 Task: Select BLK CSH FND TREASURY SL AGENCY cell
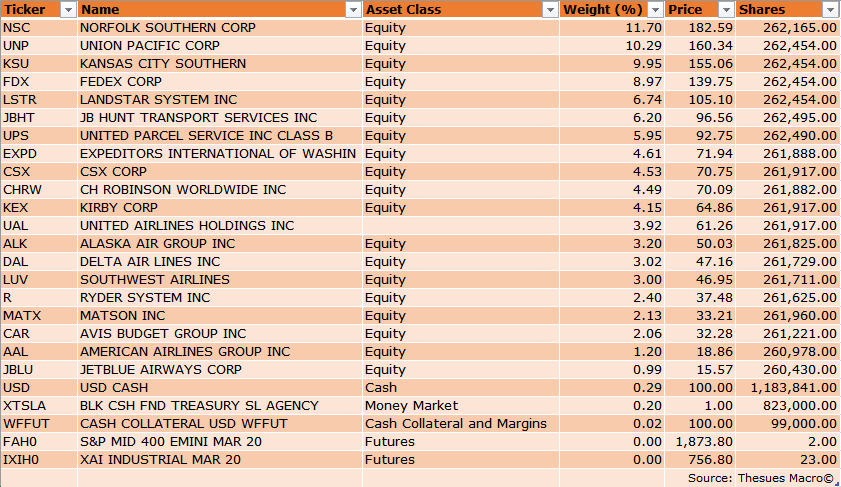point(220,405)
